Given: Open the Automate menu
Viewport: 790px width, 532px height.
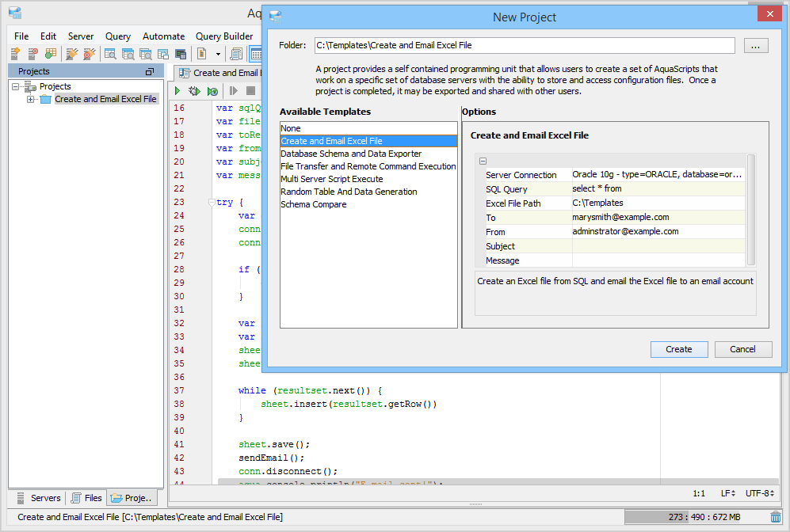Looking at the screenshot, I should (x=163, y=36).
